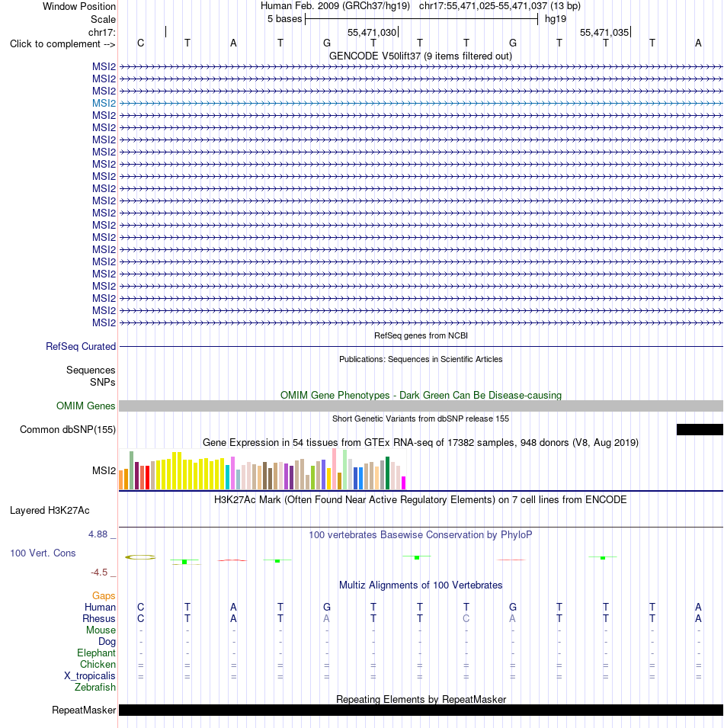Select the light-blue highlighted MSI2 transcript label

click(104, 103)
